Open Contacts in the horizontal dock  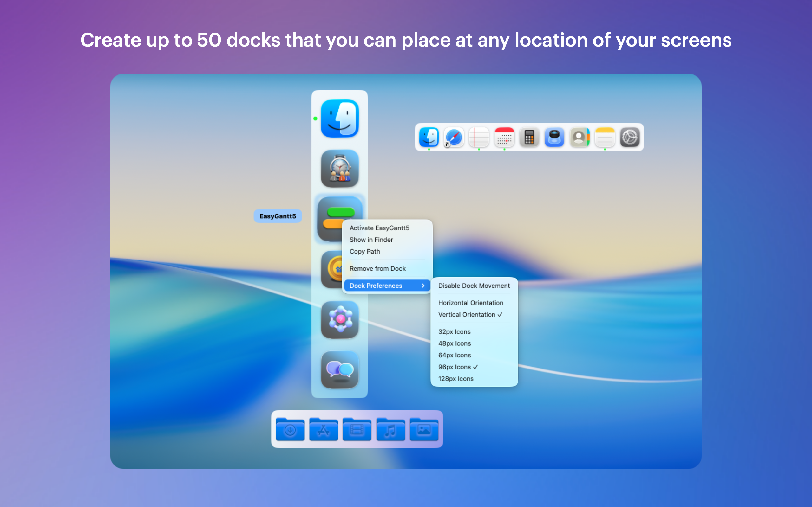(580, 138)
